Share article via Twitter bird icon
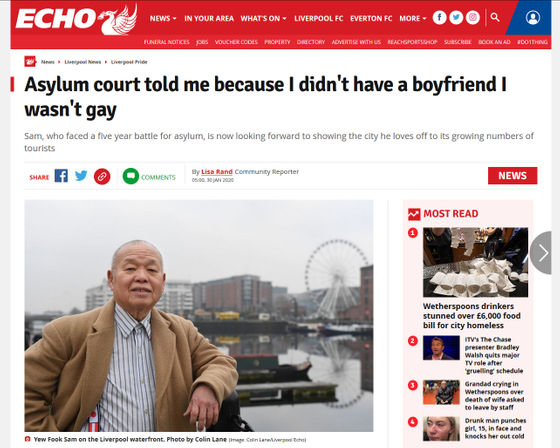The height and width of the screenshot is (448, 560). click(81, 176)
